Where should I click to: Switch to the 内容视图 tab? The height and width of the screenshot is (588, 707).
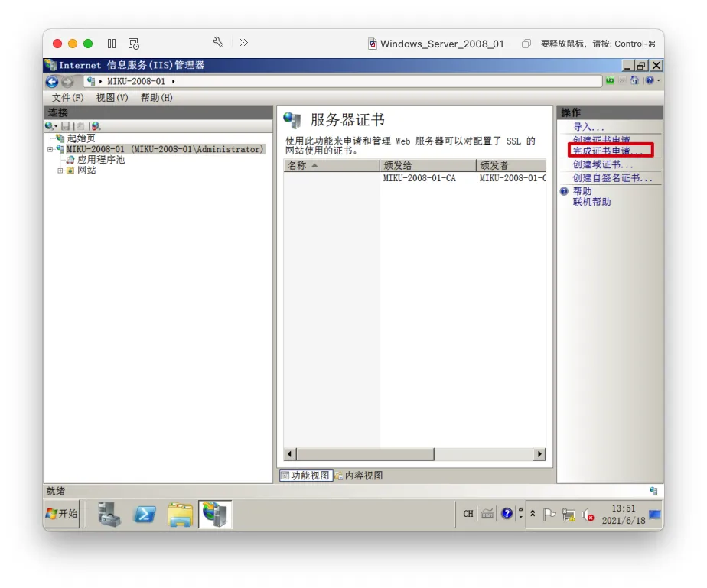(x=359, y=476)
